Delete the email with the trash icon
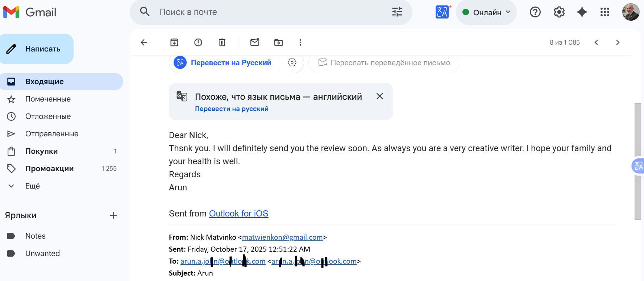 tap(222, 42)
